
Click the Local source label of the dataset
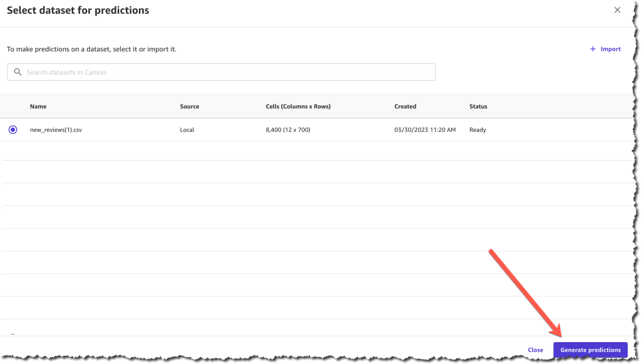(x=186, y=129)
